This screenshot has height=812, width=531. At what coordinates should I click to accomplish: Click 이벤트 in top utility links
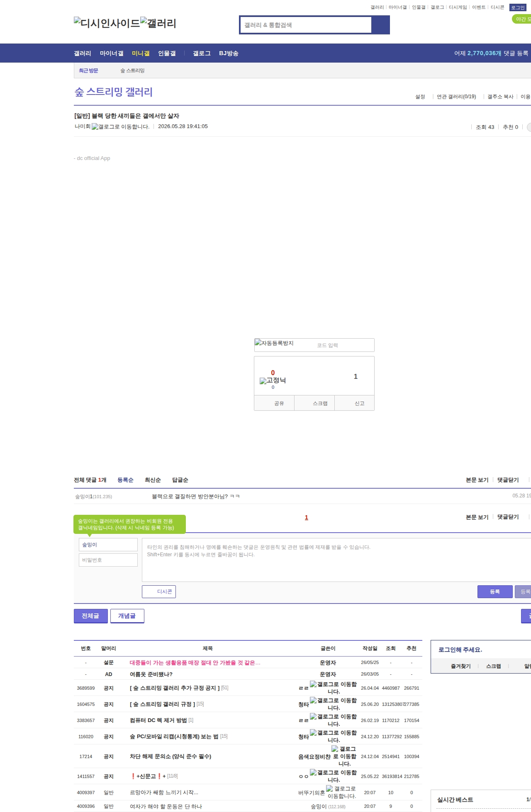(478, 7)
